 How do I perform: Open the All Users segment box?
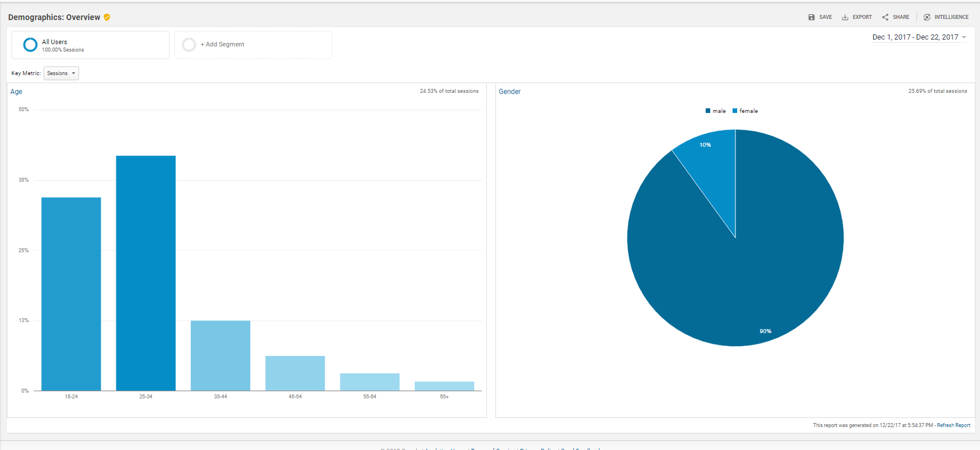(90, 45)
